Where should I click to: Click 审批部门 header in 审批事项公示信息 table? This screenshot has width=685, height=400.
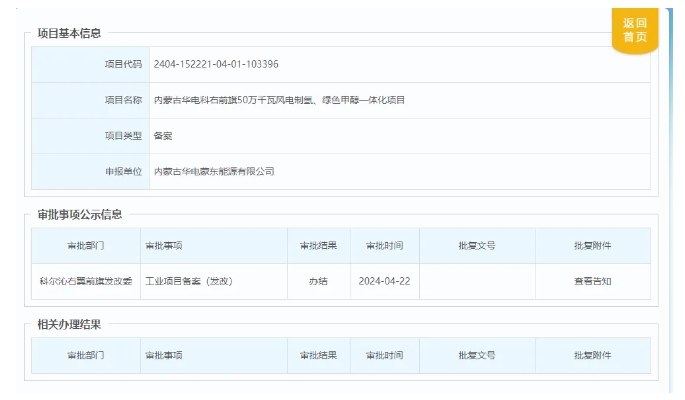85,245
